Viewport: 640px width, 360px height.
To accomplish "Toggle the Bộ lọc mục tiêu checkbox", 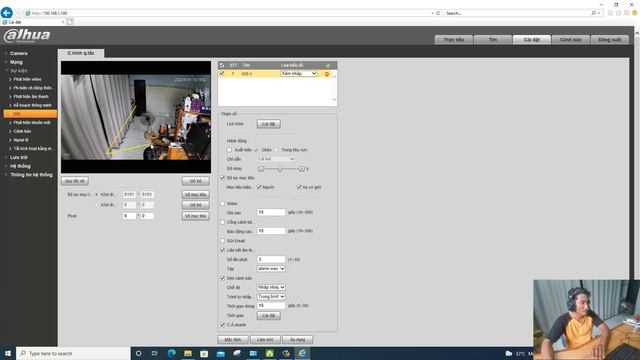I will click(x=222, y=178).
